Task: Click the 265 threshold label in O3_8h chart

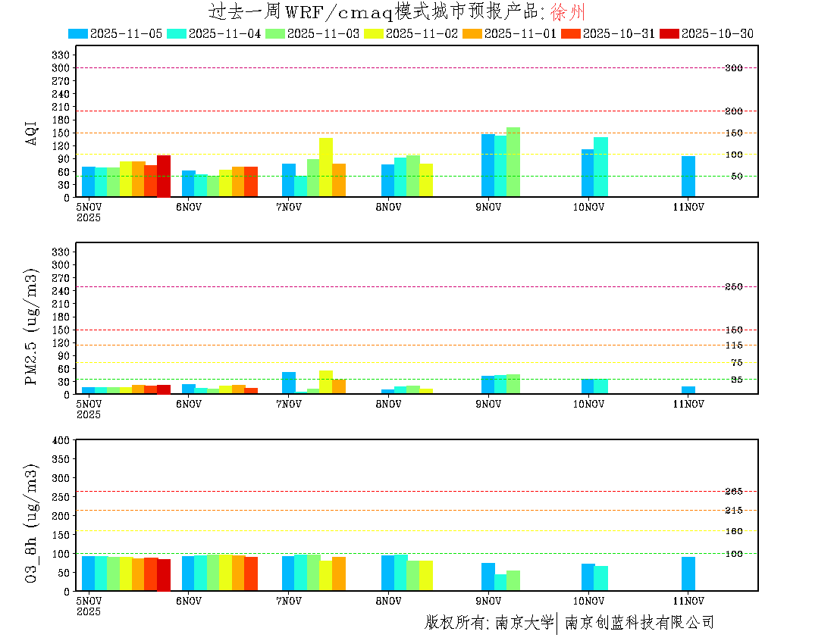Action: pyautogui.click(x=733, y=492)
